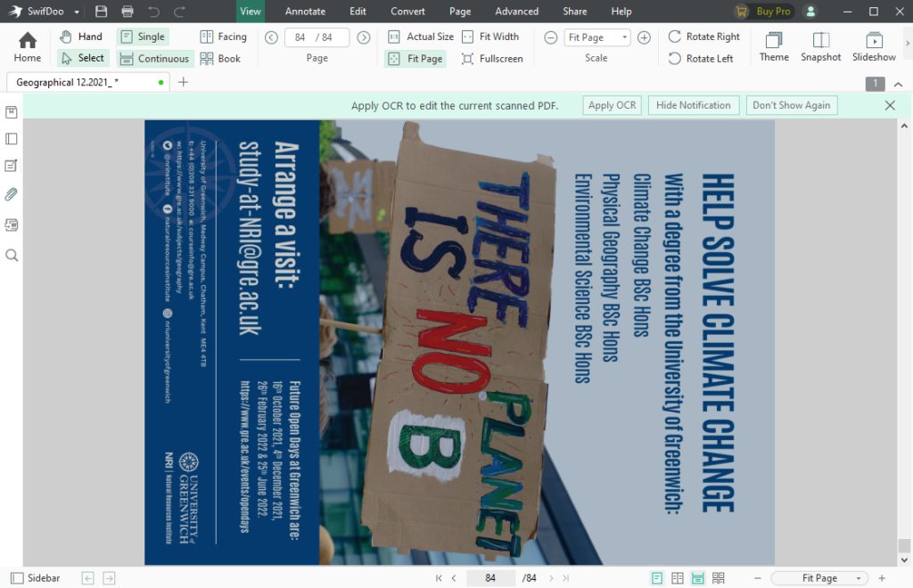Open the Fit Page scale dropdown in ribbon
The height and width of the screenshot is (588, 913).
(x=597, y=37)
